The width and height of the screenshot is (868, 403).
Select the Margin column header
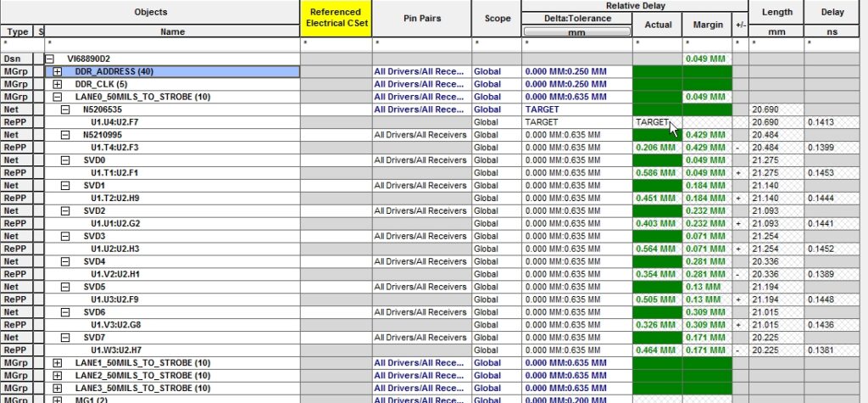pyautogui.click(x=708, y=25)
